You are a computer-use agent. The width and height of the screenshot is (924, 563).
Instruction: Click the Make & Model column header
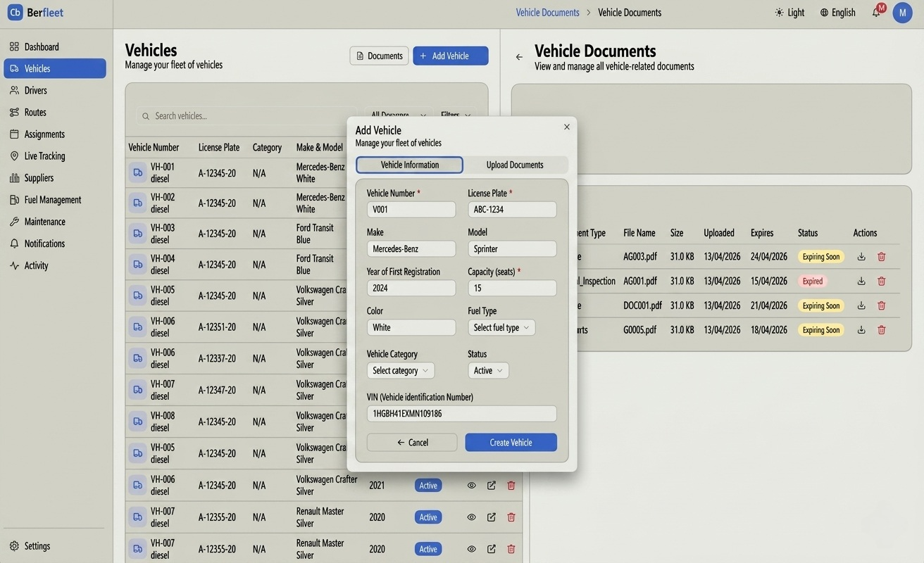(x=320, y=147)
